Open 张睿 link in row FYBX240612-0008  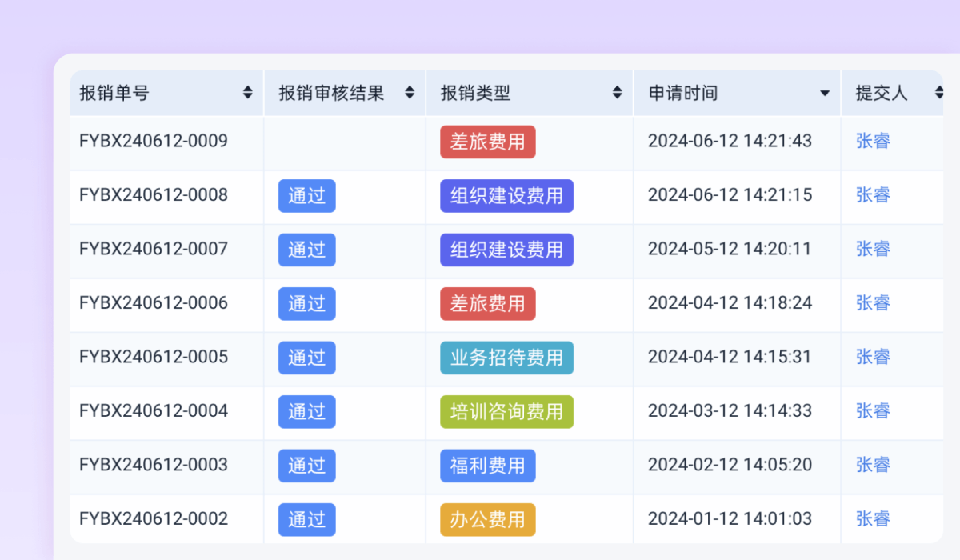[873, 195]
